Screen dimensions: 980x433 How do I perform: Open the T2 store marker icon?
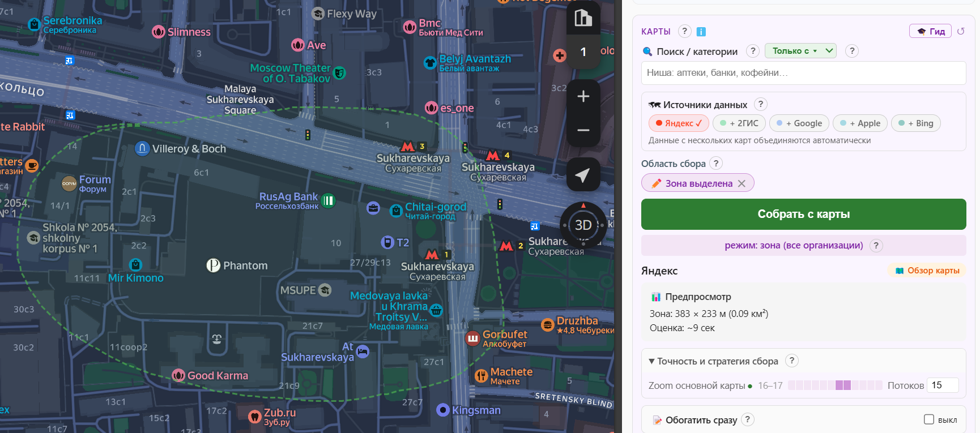pos(387,243)
